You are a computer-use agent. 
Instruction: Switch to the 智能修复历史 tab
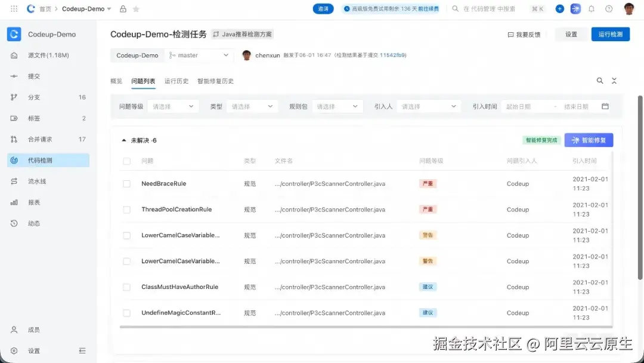[216, 81]
